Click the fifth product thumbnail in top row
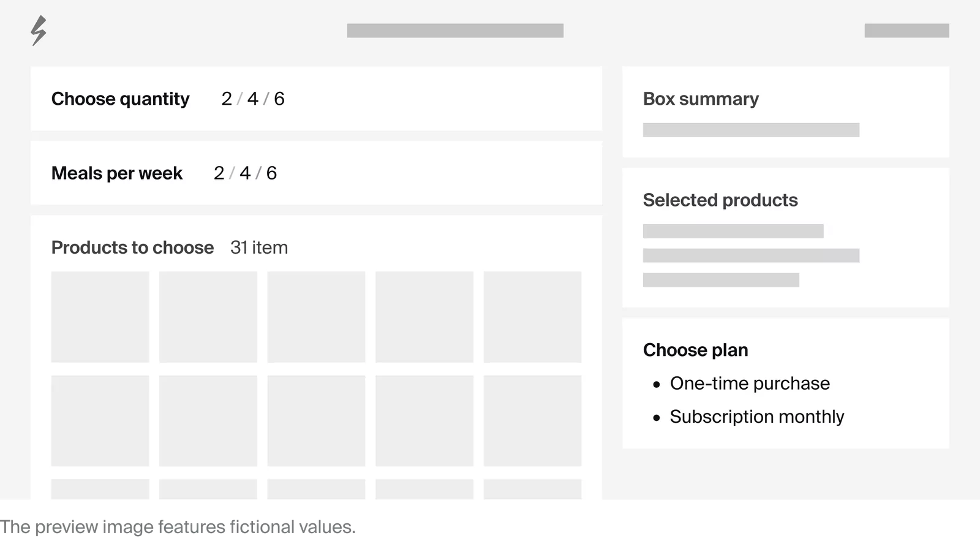This screenshot has width=980, height=538. click(532, 317)
